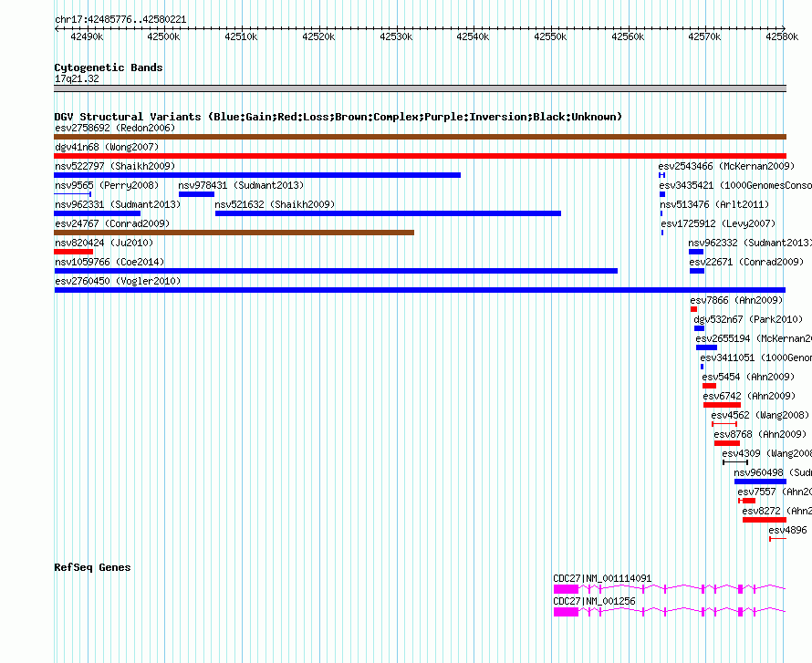Click the nsv522797 (Shaikh2009) blue gain bar
Screen dimensions: 812x663
click(257, 175)
